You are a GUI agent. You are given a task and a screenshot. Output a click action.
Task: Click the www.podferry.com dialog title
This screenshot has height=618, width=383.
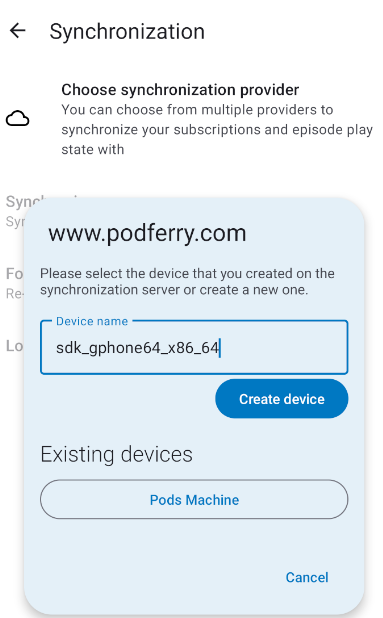point(147,233)
